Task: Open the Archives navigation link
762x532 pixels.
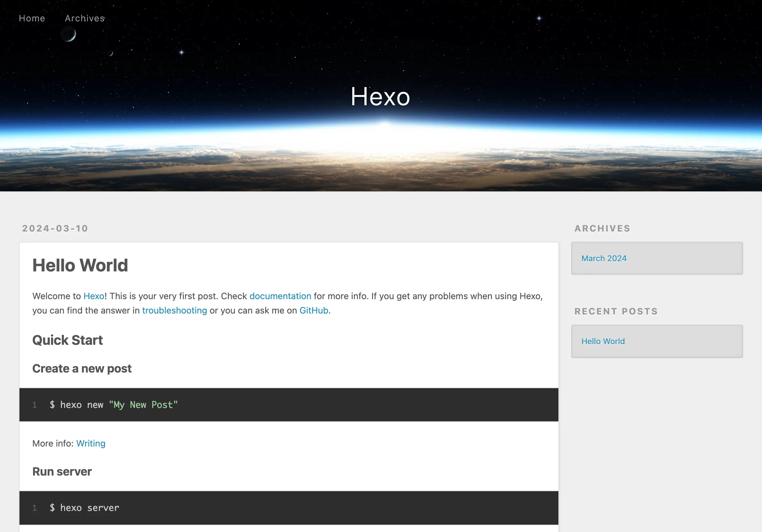Action: [x=84, y=18]
